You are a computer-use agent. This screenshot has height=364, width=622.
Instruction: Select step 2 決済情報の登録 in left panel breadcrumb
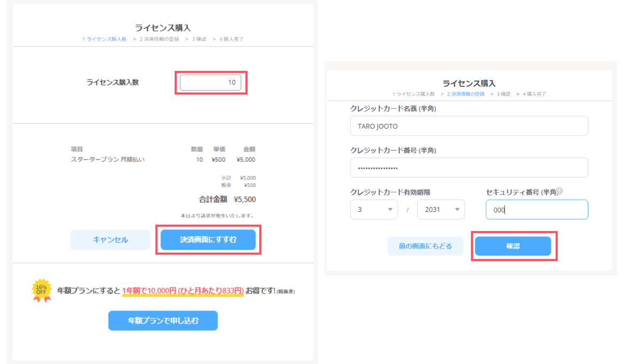click(x=159, y=39)
